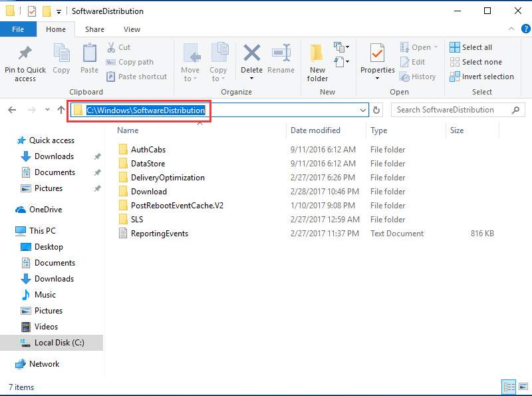Open OneDrive in the navigation pane
The height and width of the screenshot is (396, 532).
39,210
